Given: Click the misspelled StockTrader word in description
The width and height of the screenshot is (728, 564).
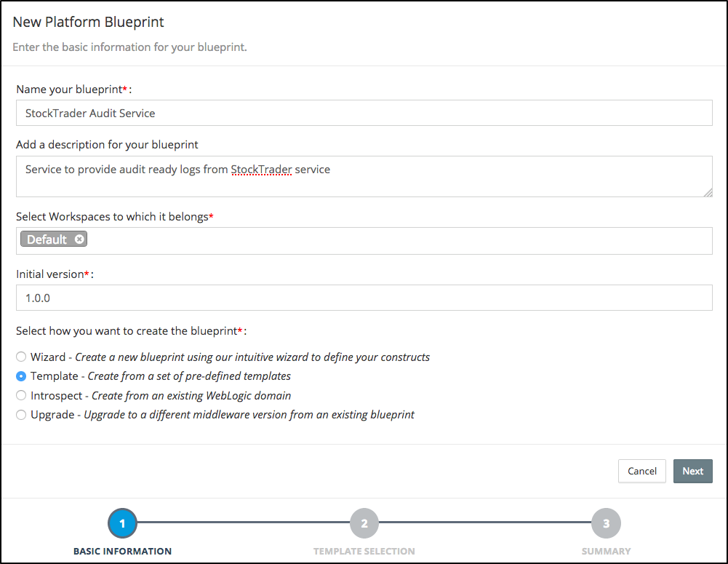Looking at the screenshot, I should click(261, 170).
